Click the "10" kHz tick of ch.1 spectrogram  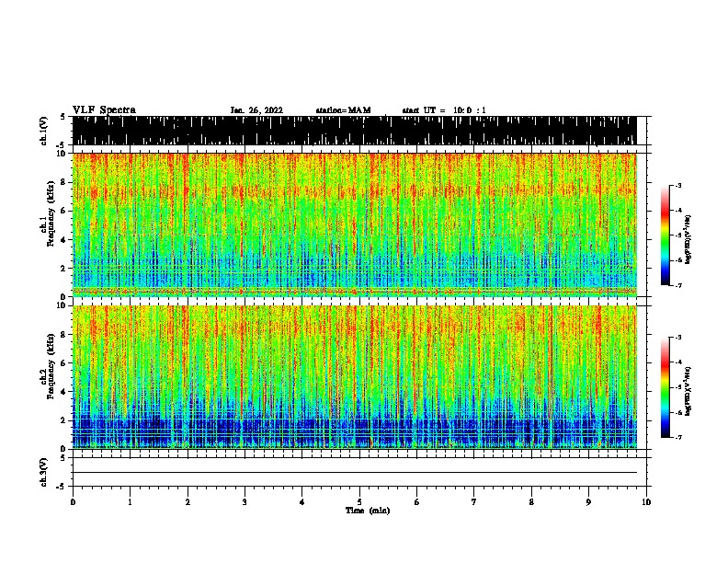pyautogui.click(x=63, y=154)
